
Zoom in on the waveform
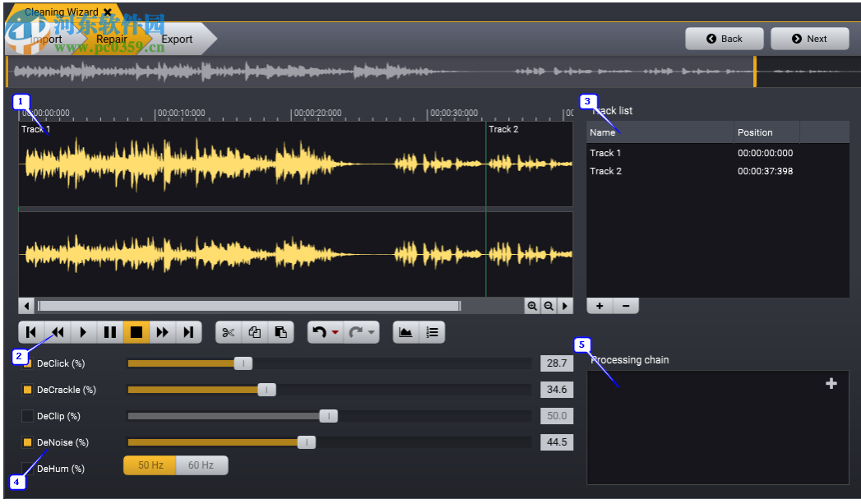(x=532, y=305)
